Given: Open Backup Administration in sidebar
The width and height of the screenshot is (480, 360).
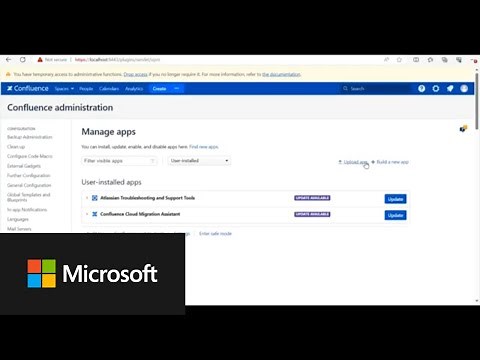Looking at the screenshot, I should (x=30, y=137).
